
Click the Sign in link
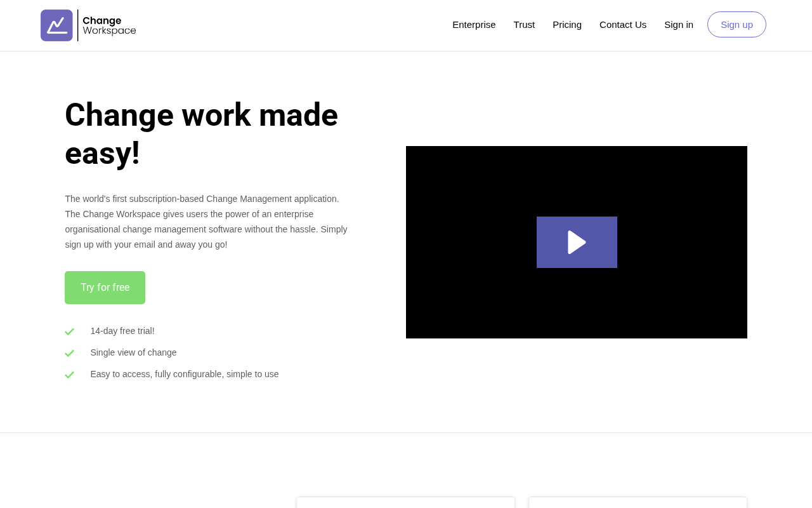click(x=679, y=25)
